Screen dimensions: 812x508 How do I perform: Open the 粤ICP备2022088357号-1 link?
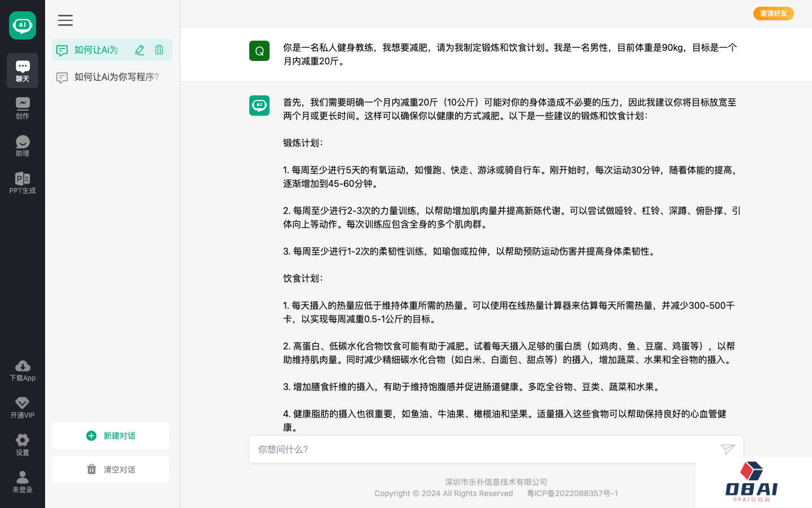tap(572, 493)
